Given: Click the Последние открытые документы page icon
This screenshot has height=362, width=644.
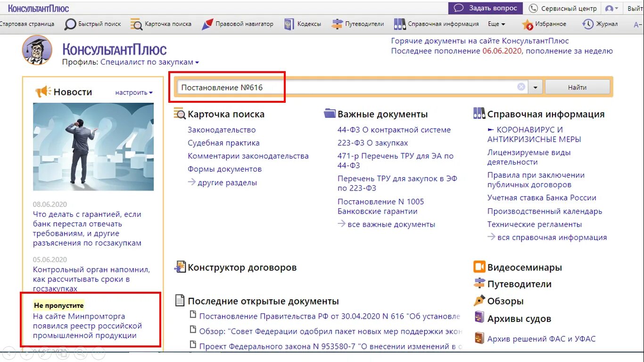Looking at the screenshot, I should point(180,300).
